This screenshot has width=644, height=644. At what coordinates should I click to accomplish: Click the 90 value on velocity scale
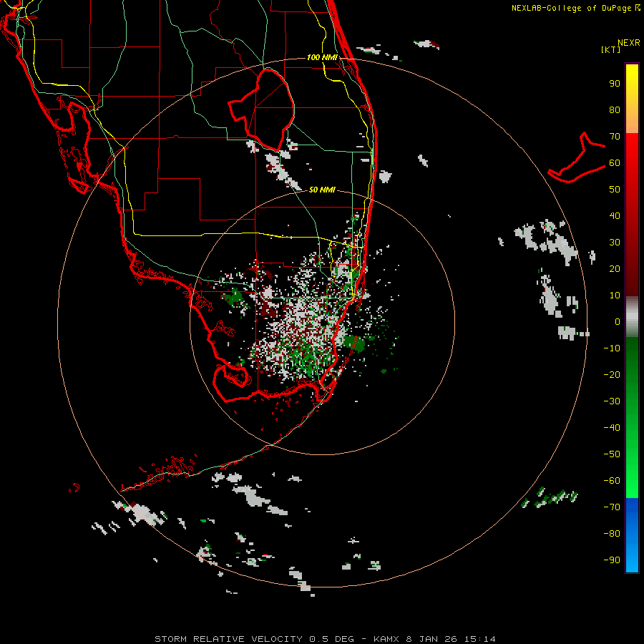(615, 84)
